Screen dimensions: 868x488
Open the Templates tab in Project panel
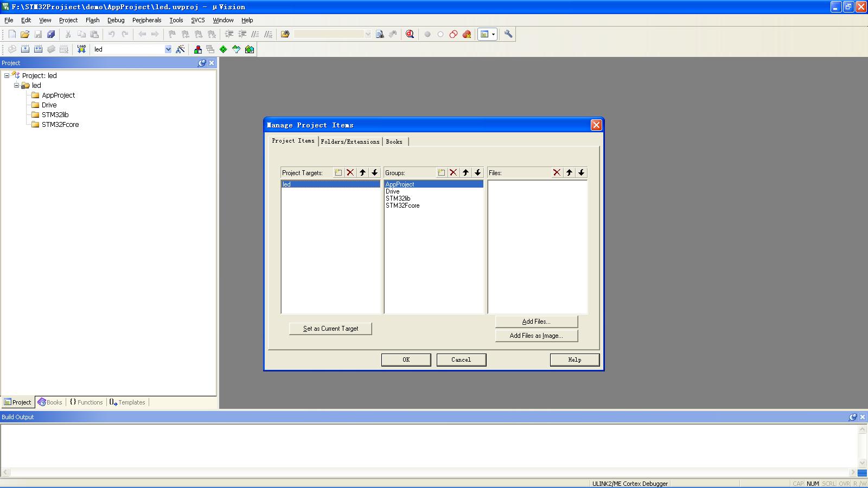[127, 402]
